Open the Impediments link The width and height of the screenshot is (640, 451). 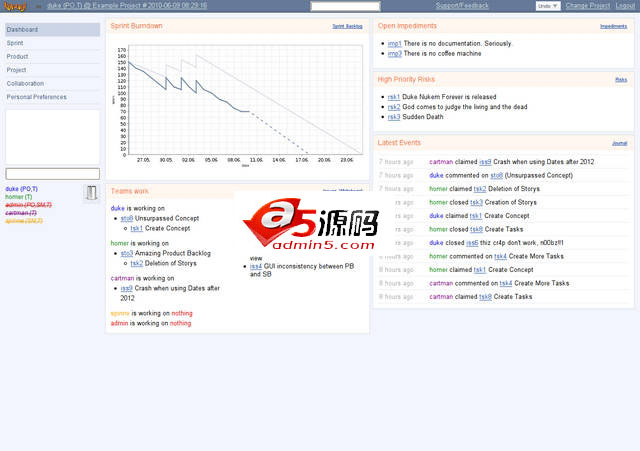[613, 27]
